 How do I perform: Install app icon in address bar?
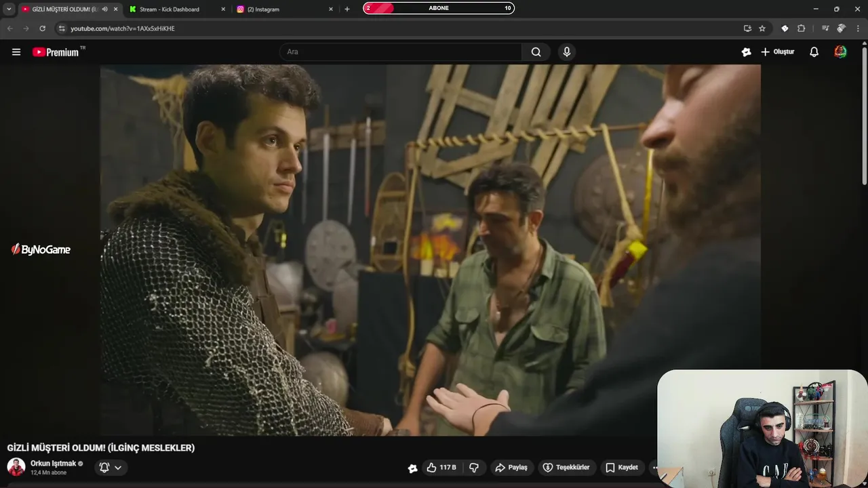pos(747,28)
